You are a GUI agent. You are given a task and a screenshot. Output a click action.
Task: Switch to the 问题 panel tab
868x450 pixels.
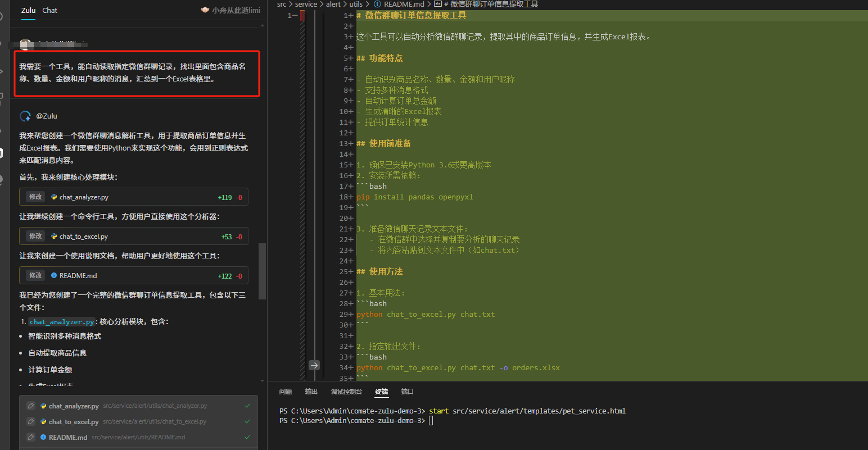pos(286,392)
